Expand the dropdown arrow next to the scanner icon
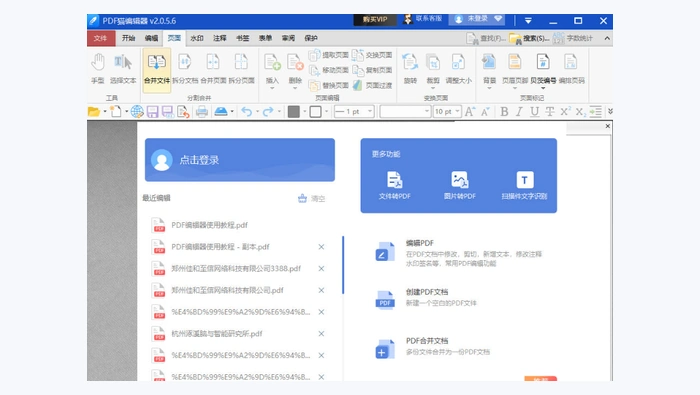The width and height of the screenshot is (700, 395). [x=232, y=112]
